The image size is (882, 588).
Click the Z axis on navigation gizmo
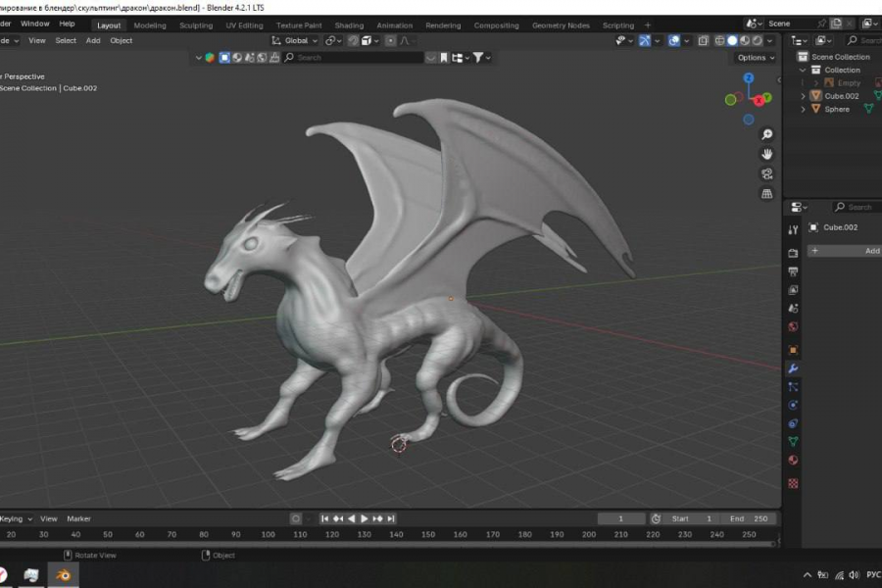[x=748, y=77]
